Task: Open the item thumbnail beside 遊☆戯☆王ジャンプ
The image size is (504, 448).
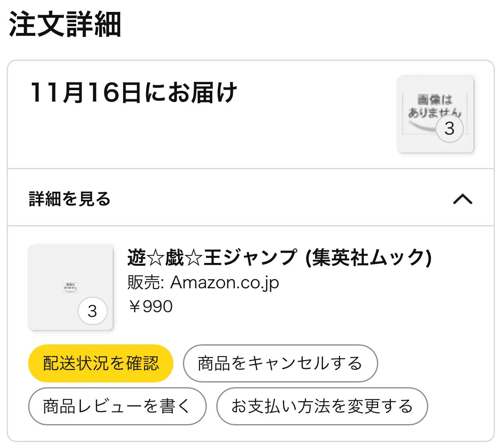Action: tap(71, 288)
